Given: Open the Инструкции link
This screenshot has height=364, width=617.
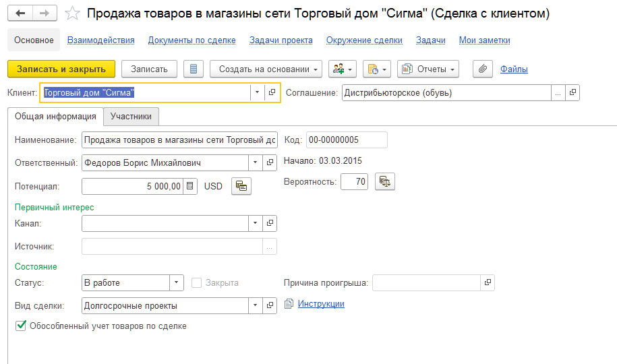Looking at the screenshot, I should tap(321, 304).
